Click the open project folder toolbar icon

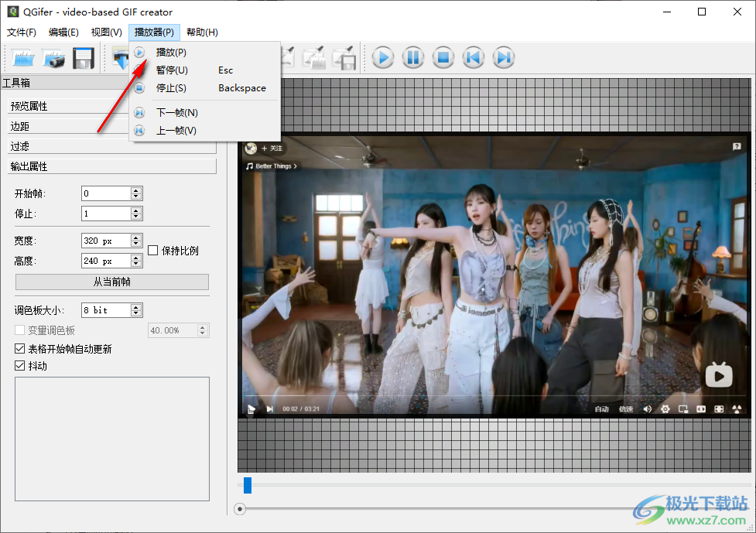click(22, 58)
